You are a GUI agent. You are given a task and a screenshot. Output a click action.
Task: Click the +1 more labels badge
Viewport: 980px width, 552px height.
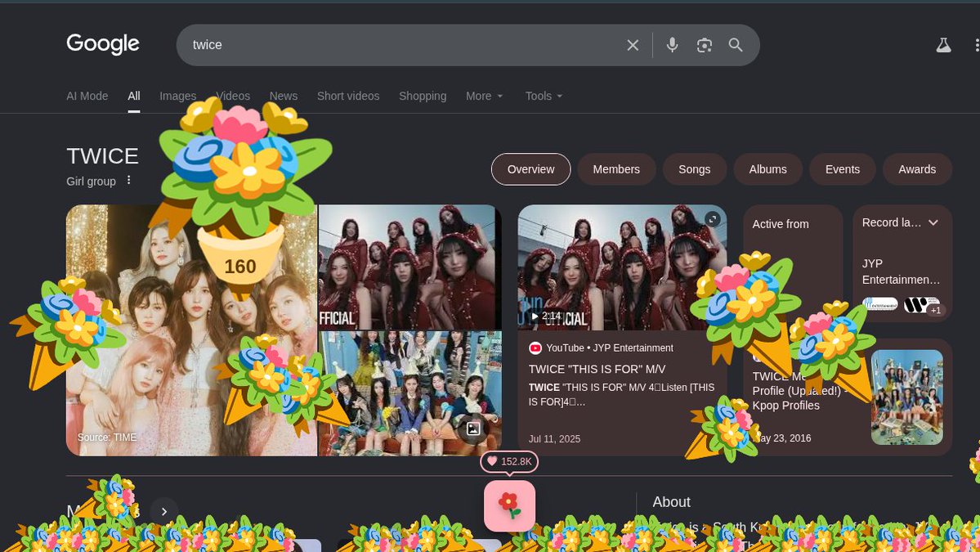pos(935,310)
